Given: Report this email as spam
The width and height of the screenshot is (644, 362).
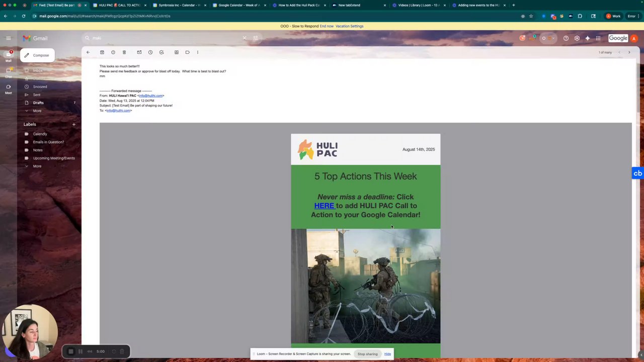Looking at the screenshot, I should 113,52.
